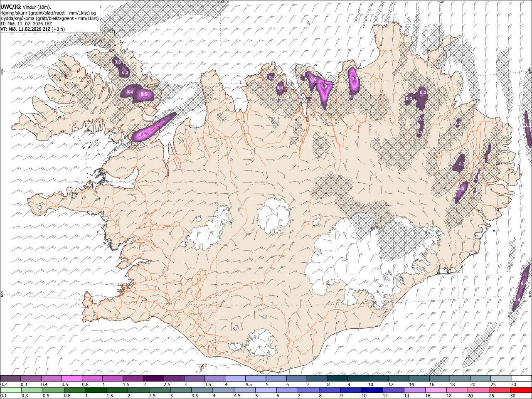Select the white 30 swatch in the upper legend row
532x399 pixels.
(520, 379)
